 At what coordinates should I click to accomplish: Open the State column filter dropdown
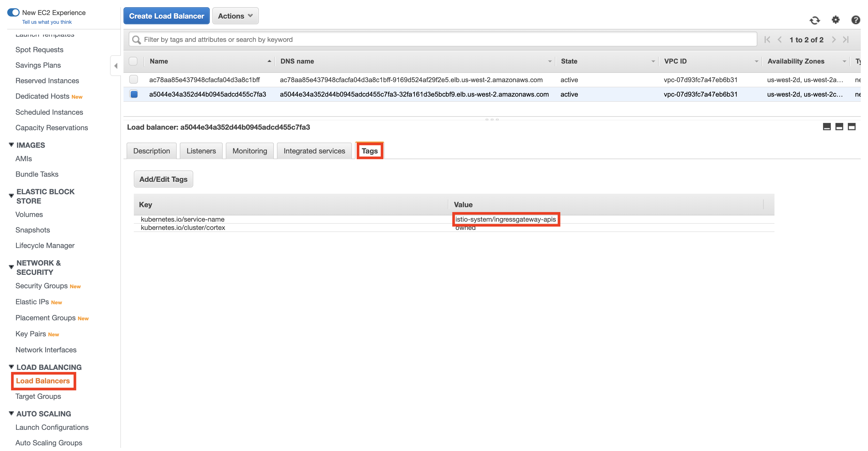click(x=653, y=61)
